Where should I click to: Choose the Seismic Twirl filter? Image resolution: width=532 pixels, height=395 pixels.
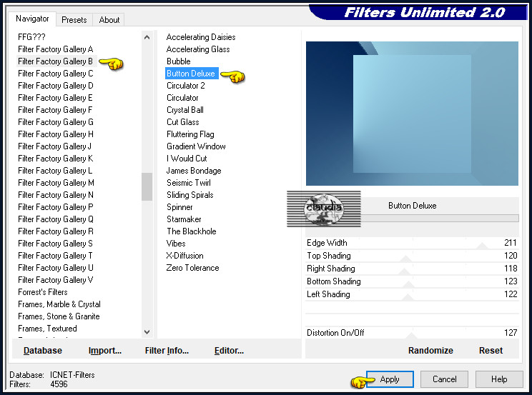click(189, 183)
